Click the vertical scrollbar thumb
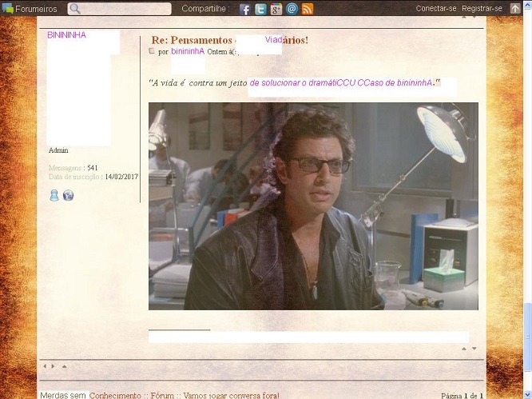 coord(527,336)
